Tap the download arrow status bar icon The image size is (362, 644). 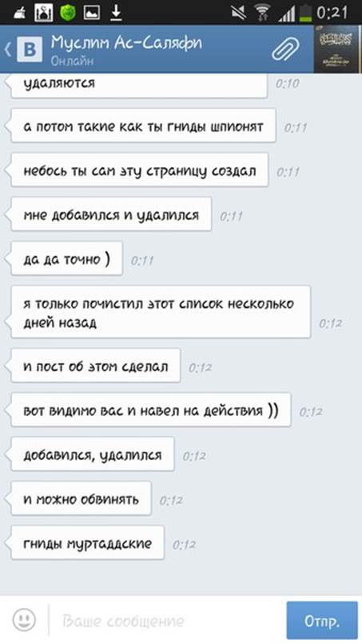pos(116,12)
